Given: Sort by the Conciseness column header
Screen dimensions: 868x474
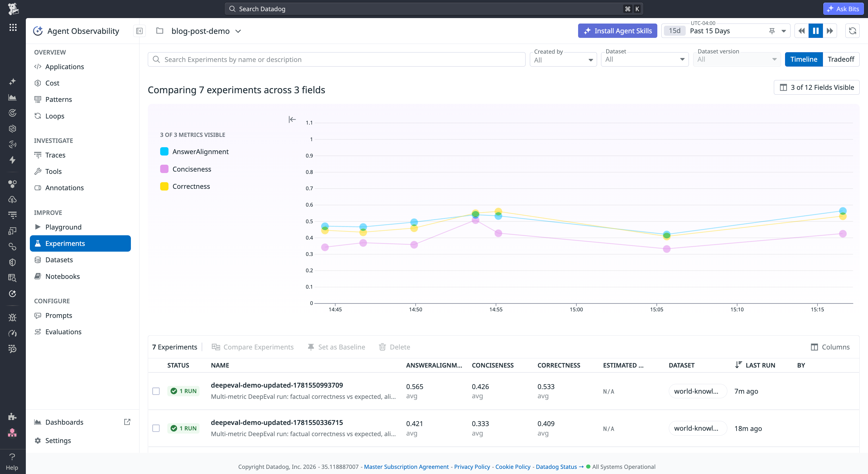Looking at the screenshot, I should 493,365.
